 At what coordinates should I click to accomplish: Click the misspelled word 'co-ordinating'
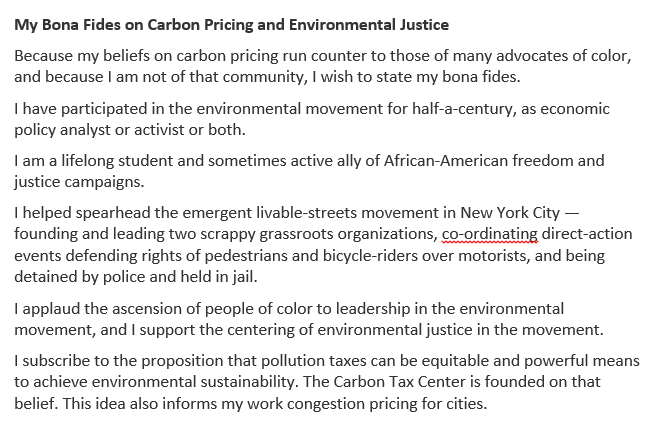(x=490, y=234)
